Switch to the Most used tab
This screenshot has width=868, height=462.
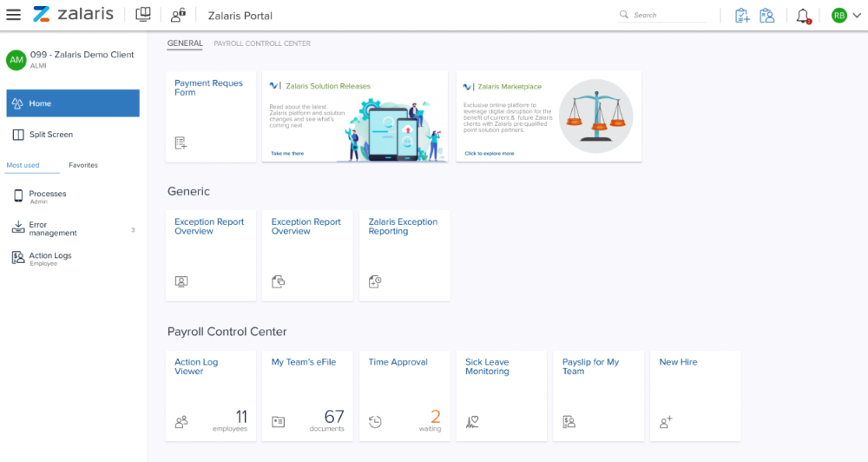(23, 165)
